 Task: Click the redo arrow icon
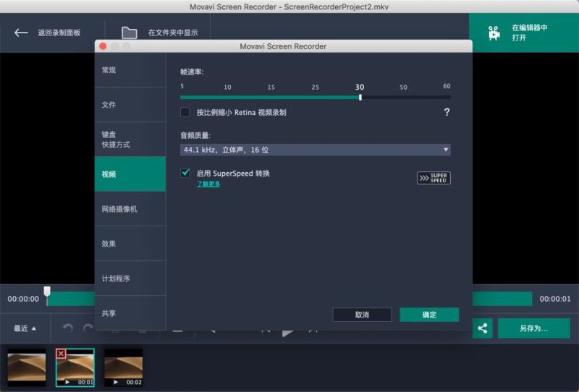[x=88, y=328]
